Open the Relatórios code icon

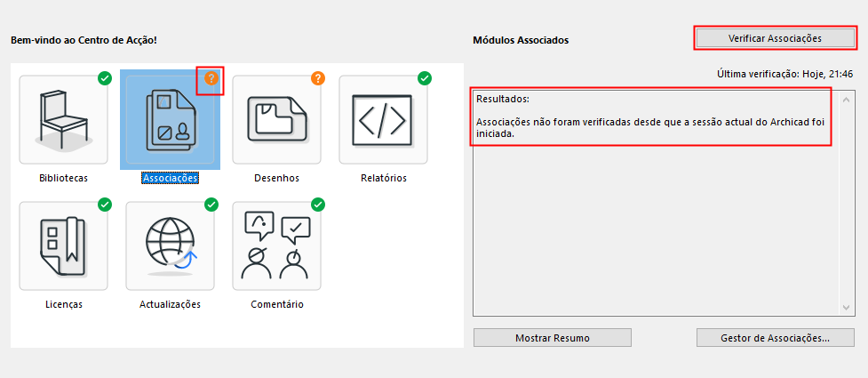pos(383,119)
